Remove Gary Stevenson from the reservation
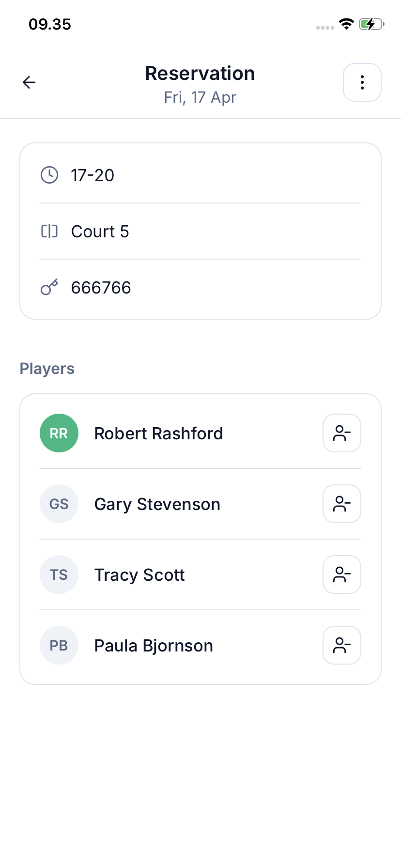 tap(341, 504)
